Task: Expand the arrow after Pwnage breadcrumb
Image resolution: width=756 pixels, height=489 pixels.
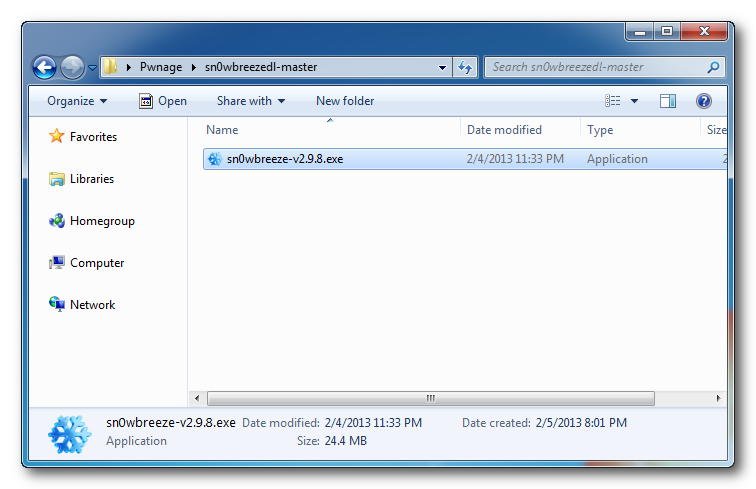Action: point(193,67)
